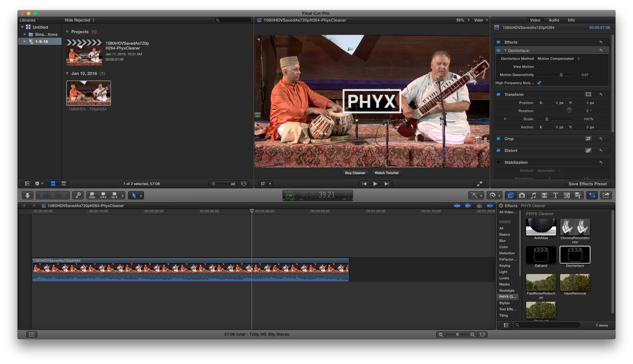Viewport: 633px width, 364px height.
Task: Uncheck High Frequency Noise checkbox
Action: pyautogui.click(x=539, y=83)
